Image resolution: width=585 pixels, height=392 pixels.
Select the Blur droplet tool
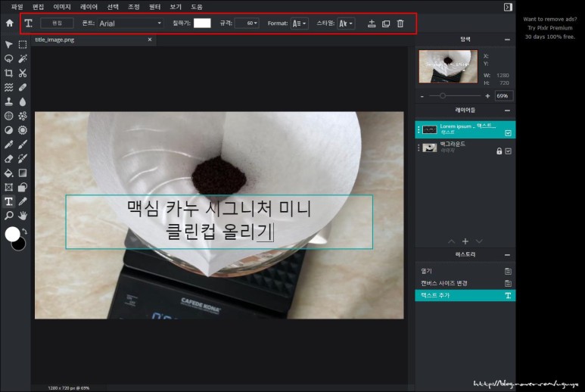pyautogui.click(x=23, y=101)
